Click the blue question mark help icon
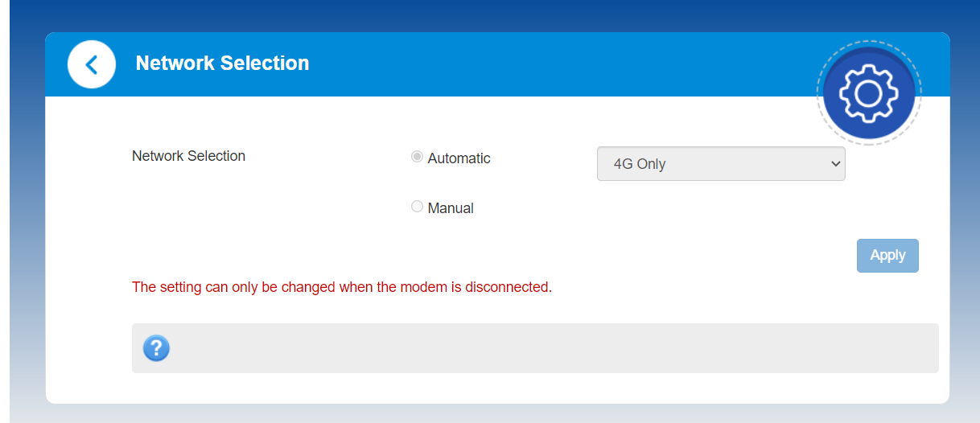980x423 pixels. [156, 348]
